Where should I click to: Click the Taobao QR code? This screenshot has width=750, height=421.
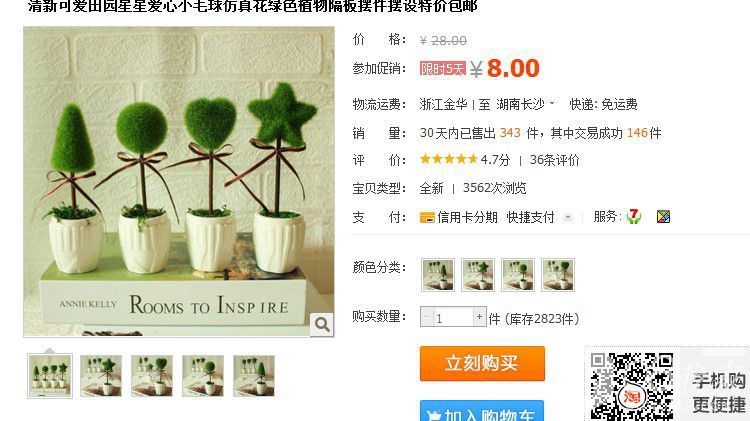click(x=631, y=387)
